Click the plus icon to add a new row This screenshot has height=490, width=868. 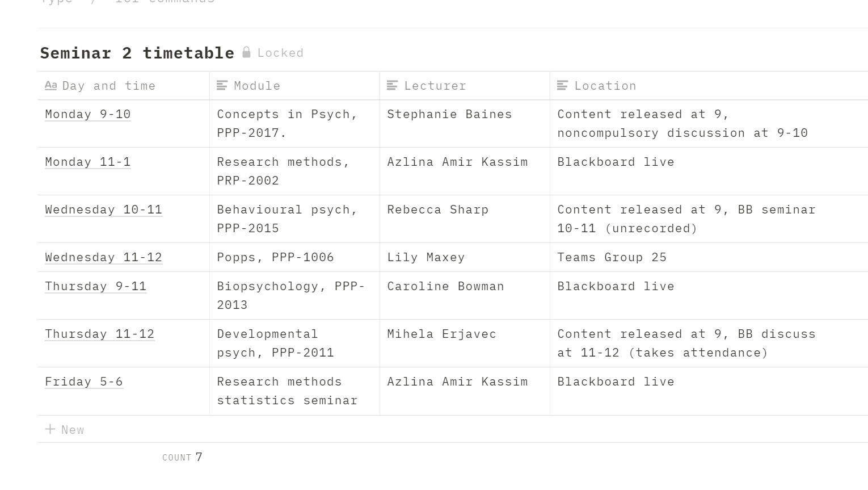click(50, 429)
